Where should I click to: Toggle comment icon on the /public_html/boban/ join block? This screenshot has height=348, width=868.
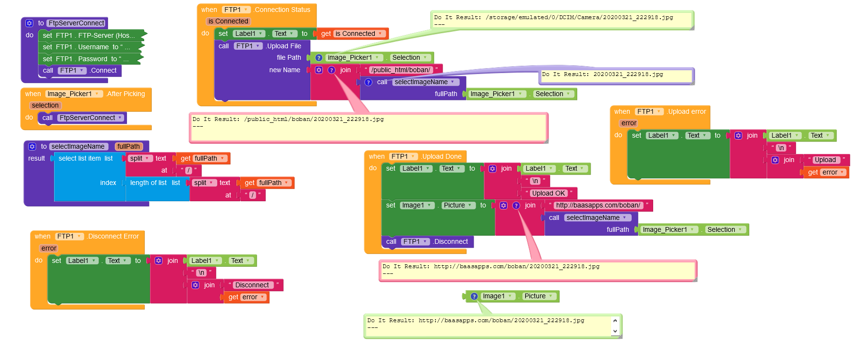click(331, 70)
